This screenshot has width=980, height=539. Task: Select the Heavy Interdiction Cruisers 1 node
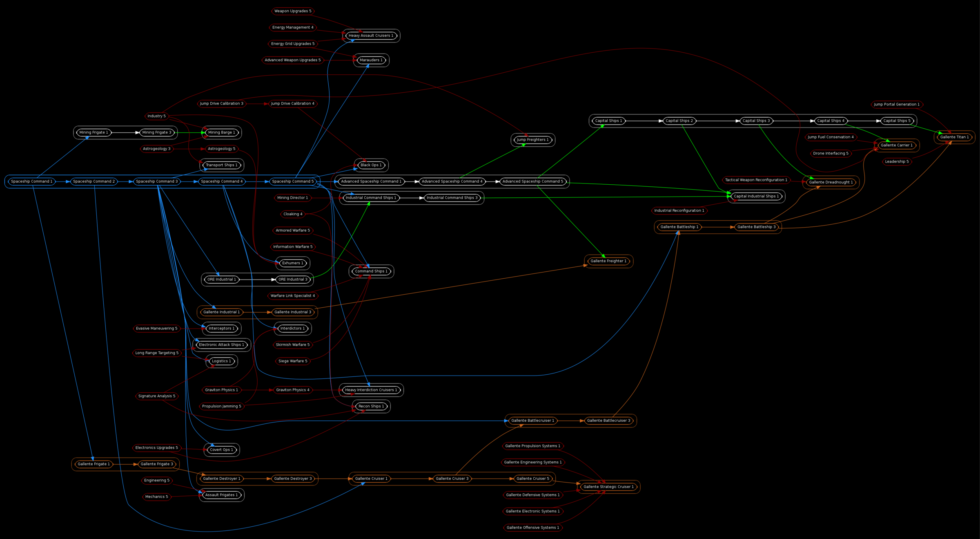(371, 390)
